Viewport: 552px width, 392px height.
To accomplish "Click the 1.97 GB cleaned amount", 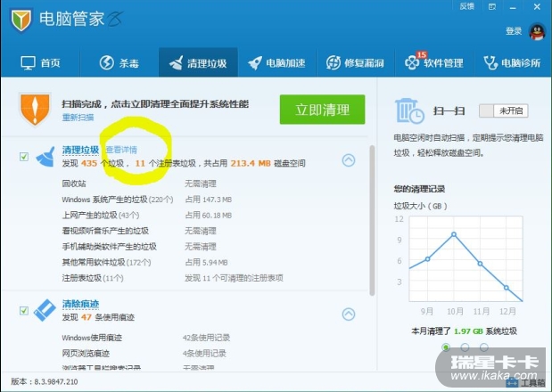I will pos(468,331).
